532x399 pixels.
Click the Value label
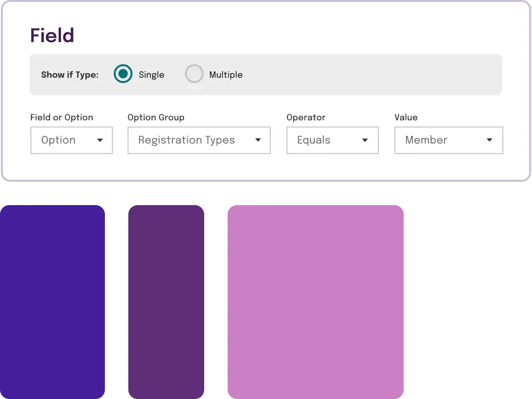[406, 118]
